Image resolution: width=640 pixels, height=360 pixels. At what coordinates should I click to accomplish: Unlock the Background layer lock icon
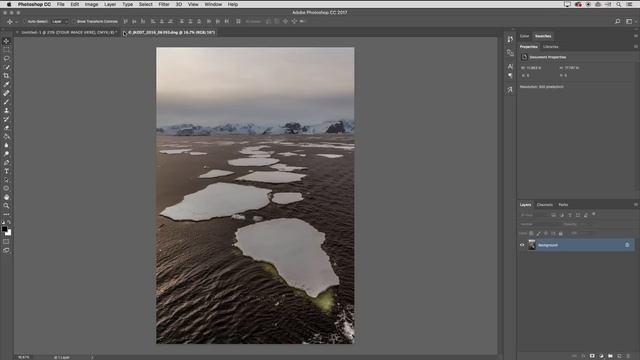point(627,245)
